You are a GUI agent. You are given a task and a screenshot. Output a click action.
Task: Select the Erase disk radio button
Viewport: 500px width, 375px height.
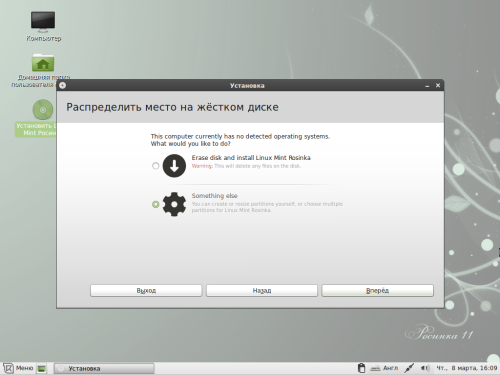[x=155, y=166]
